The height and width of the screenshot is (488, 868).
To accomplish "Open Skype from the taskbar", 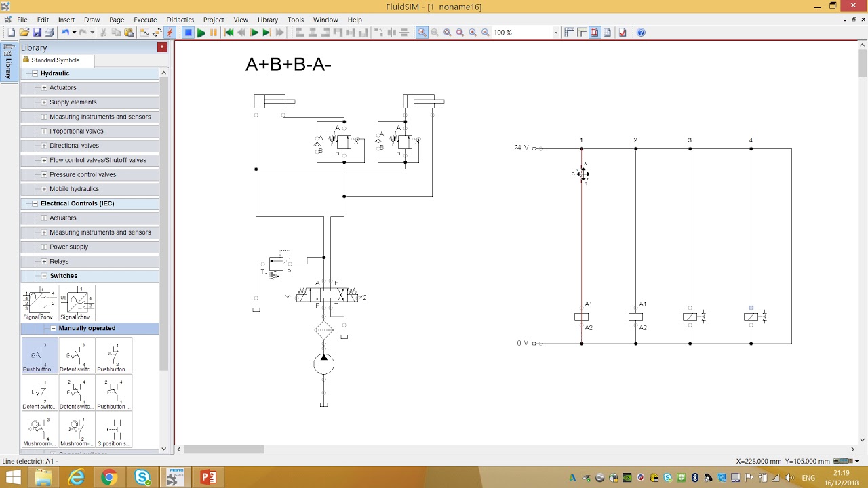I will coord(142,478).
